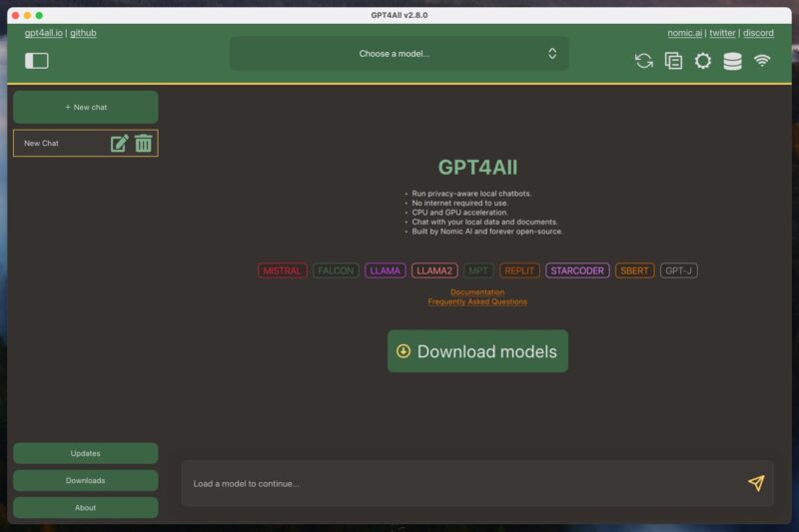
Task: Click the STARCODER model tag
Action: click(x=577, y=270)
